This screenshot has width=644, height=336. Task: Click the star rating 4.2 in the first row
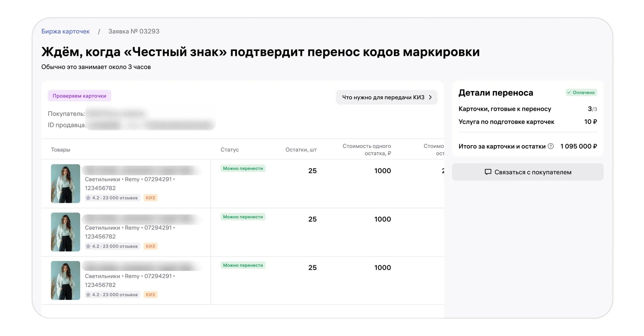tap(112, 198)
